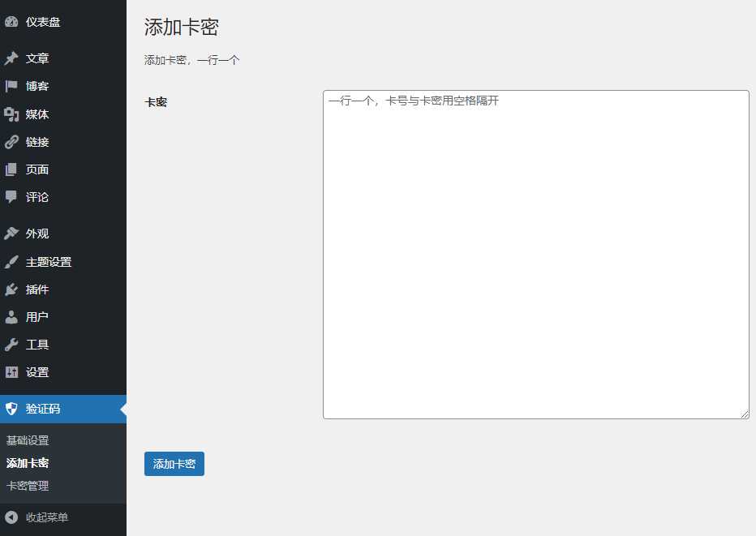The image size is (756, 536).
Task: Open the 页面 menu item
Action: (x=63, y=169)
